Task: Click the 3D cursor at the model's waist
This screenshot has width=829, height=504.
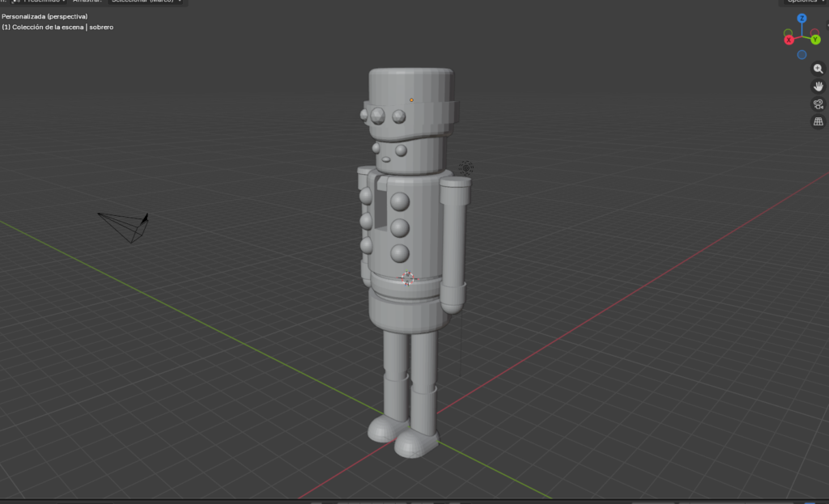Action: tap(409, 278)
